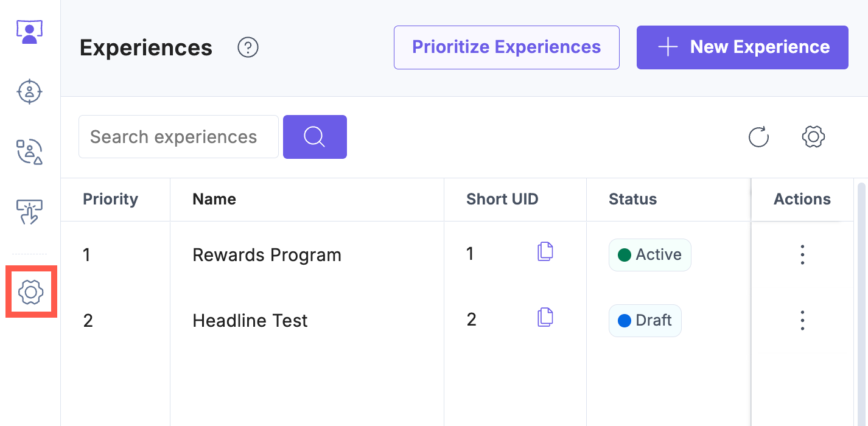
Task: Click the Short UID column header
Action: pyautogui.click(x=502, y=200)
